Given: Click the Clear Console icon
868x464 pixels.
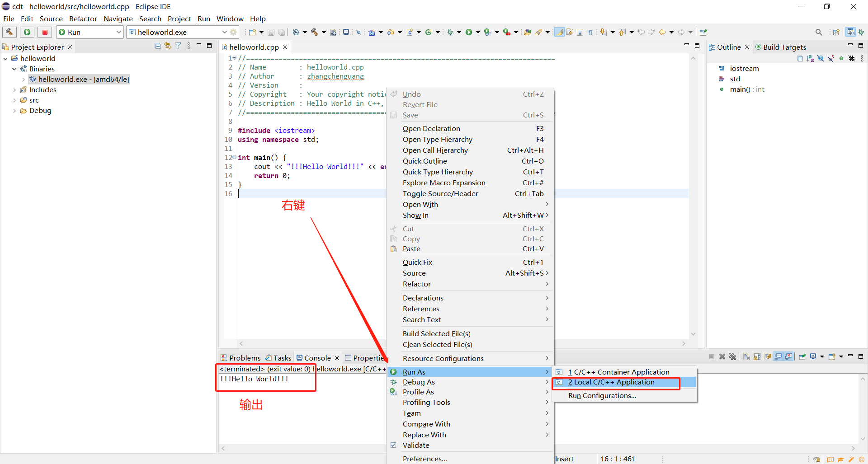Looking at the screenshot, I should [746, 356].
